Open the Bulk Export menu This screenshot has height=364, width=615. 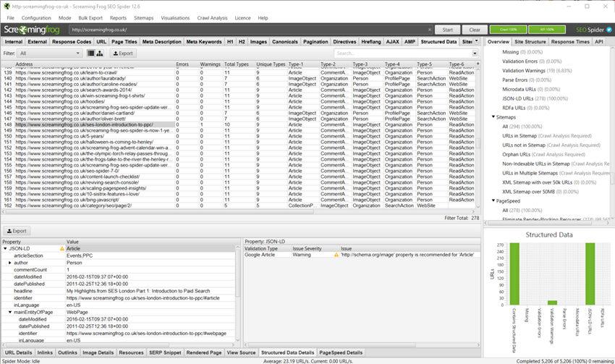point(90,17)
